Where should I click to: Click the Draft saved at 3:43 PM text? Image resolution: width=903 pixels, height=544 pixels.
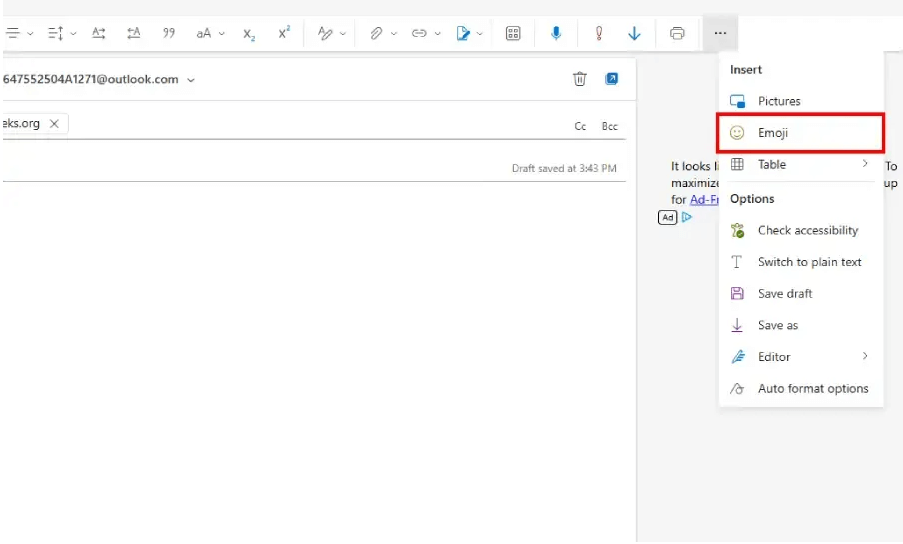coord(564,168)
